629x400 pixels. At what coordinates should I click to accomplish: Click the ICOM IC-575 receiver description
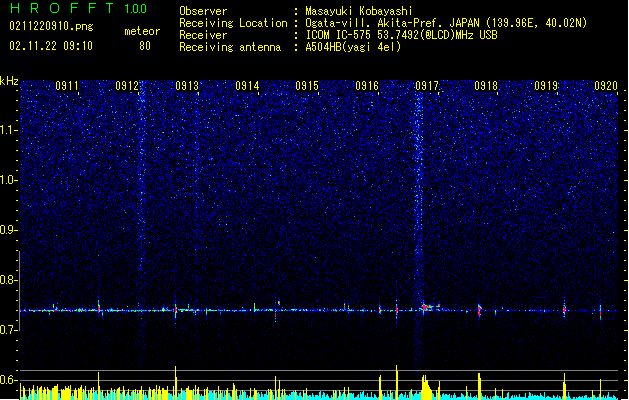(x=401, y=35)
